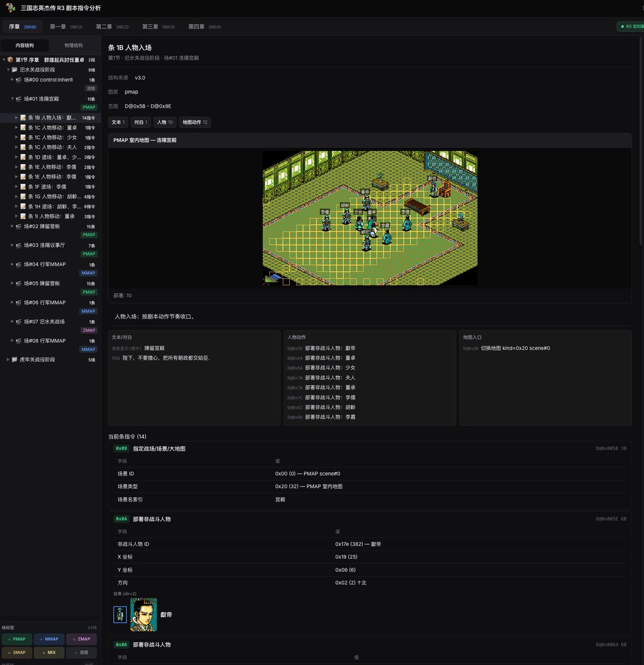Open the 第一章 SNR1D tab
This screenshot has width=644, height=665.
66,27
